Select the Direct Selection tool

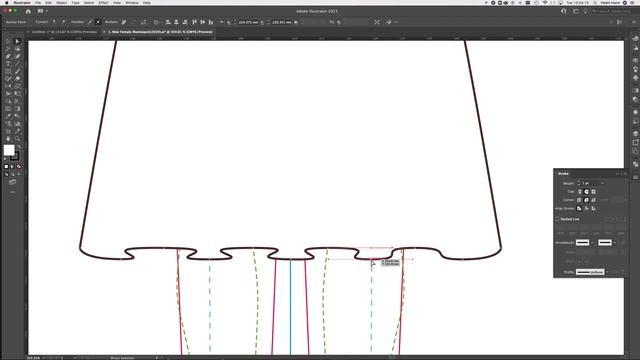pos(17,41)
